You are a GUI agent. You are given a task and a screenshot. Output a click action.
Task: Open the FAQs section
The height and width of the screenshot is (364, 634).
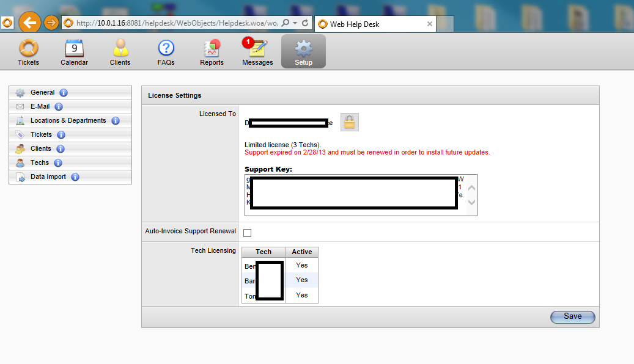click(166, 53)
